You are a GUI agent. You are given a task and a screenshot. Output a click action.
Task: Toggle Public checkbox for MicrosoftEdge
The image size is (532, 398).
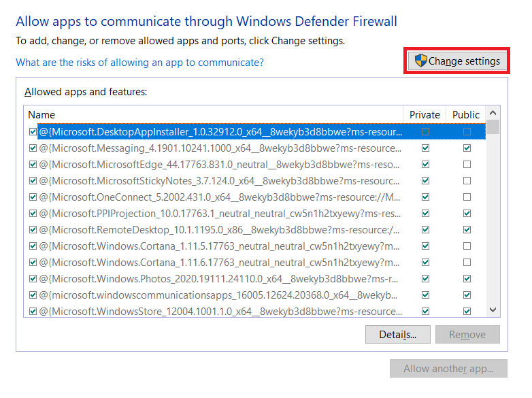click(467, 164)
